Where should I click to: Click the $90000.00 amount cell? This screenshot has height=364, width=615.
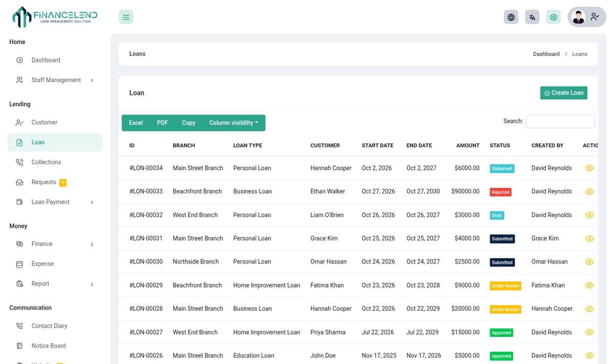click(465, 191)
